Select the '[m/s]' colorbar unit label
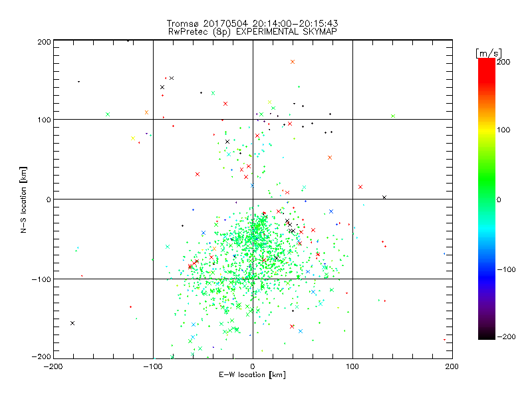This screenshot has height=399, width=532. point(489,53)
